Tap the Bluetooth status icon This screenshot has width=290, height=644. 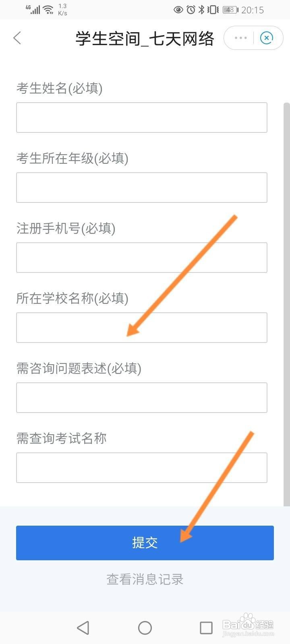click(201, 10)
